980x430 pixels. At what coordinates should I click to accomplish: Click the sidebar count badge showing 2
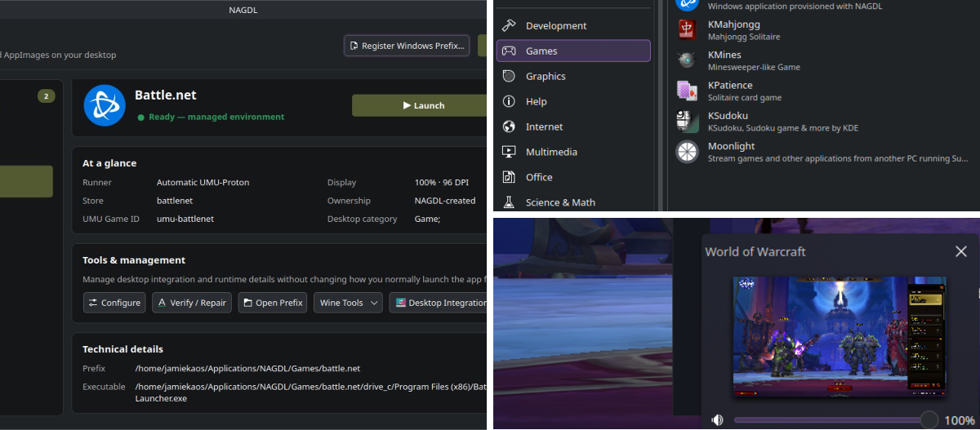point(46,96)
